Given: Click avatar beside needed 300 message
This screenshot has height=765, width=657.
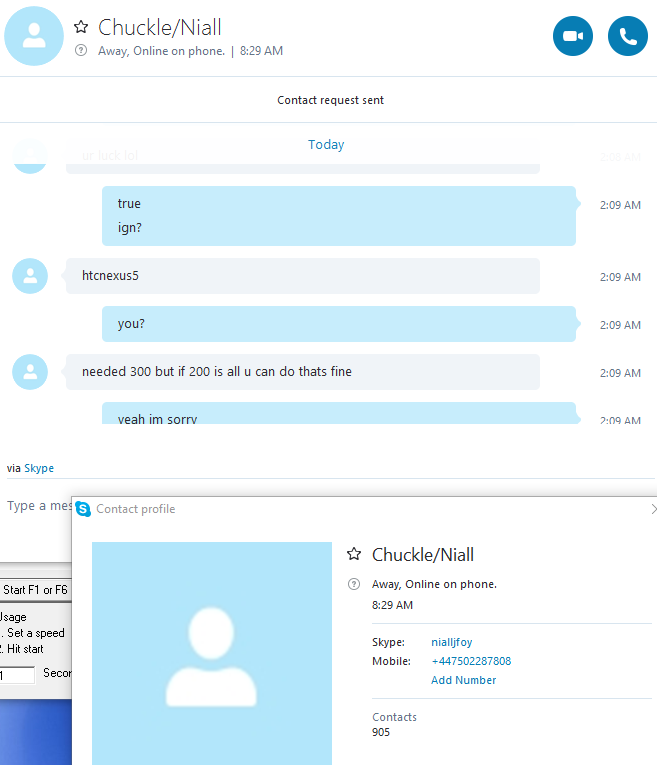Looking at the screenshot, I should (30, 372).
